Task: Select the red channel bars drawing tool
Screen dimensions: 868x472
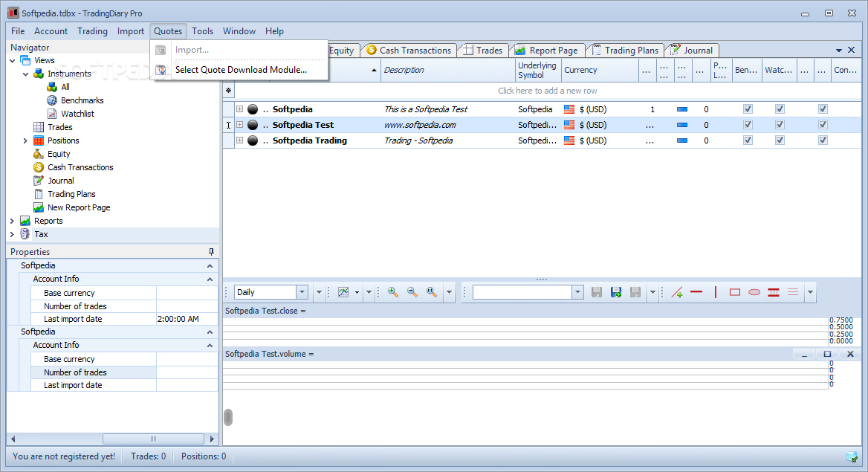Action: coord(774,292)
